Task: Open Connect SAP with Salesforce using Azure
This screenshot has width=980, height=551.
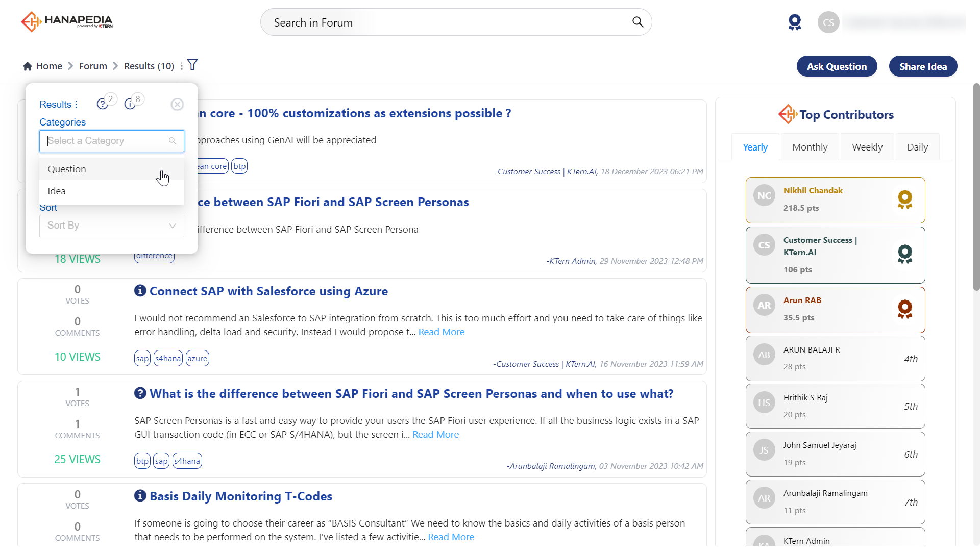Action: tap(268, 291)
